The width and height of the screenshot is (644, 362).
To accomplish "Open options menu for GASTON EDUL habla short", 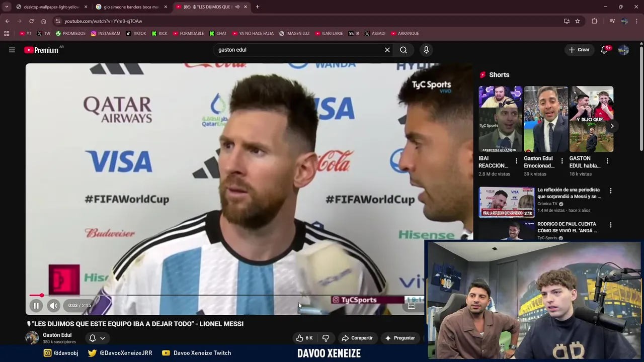I will click(607, 161).
